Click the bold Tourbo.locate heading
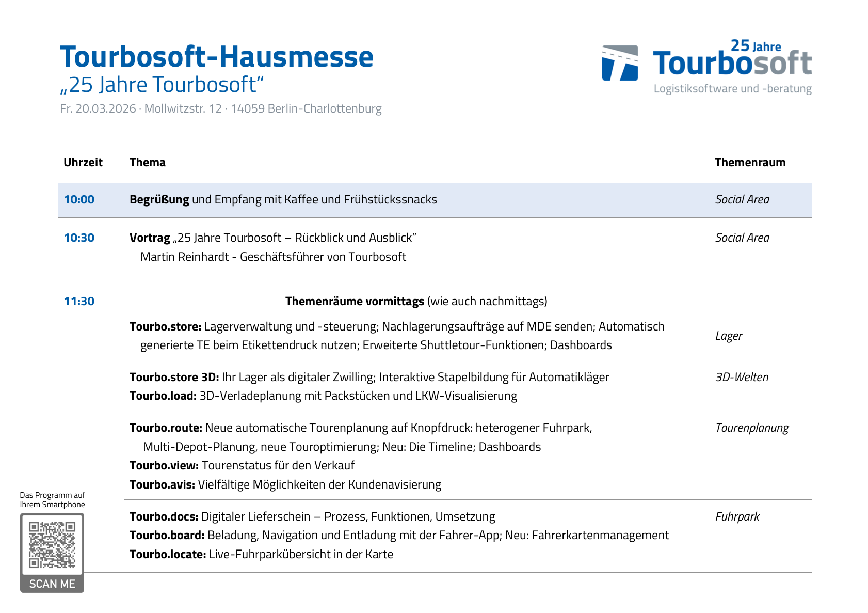Screen dimensions: 868x613 [168, 554]
